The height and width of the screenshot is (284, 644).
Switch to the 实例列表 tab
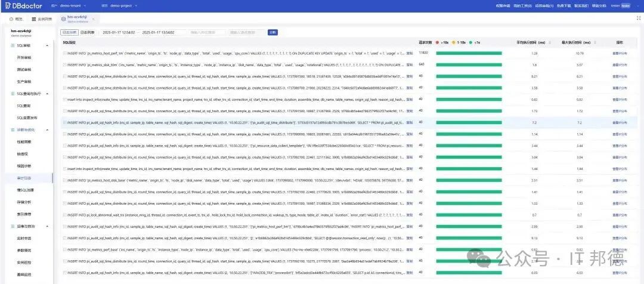[x=42, y=19]
